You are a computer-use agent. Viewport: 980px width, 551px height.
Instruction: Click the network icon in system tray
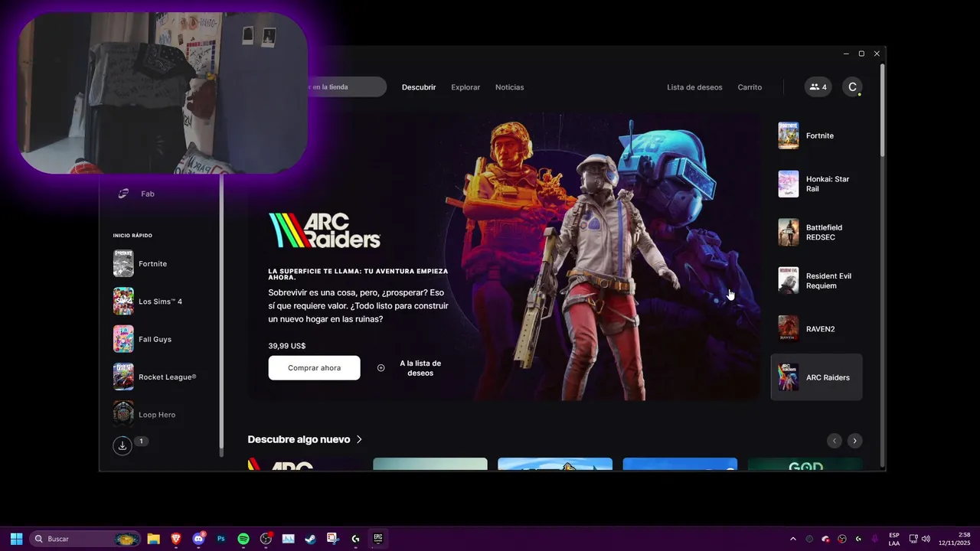point(913,539)
